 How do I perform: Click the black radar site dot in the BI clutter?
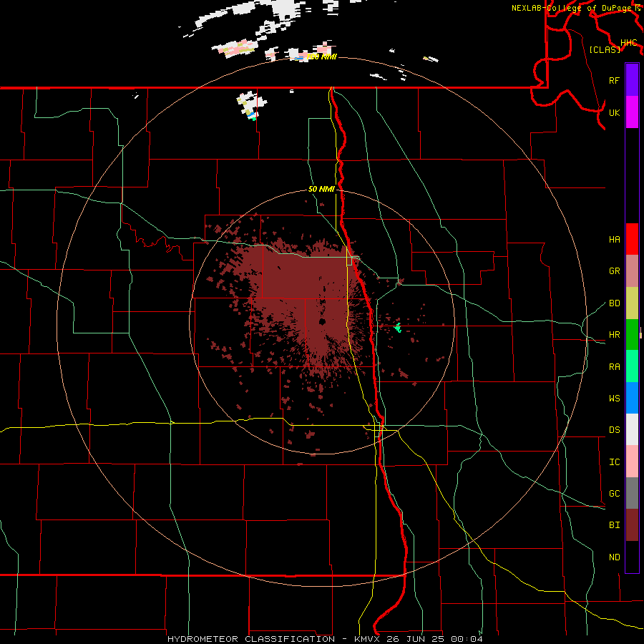(x=323, y=321)
